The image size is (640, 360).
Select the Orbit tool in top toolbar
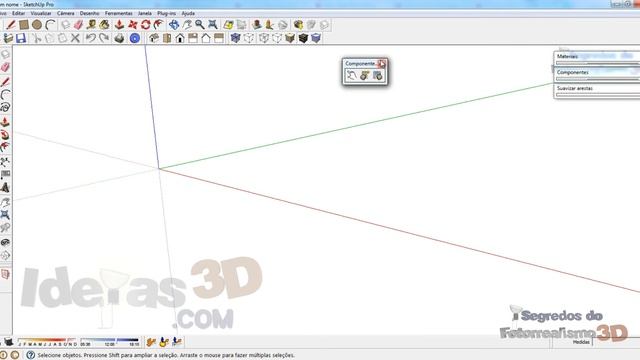click(x=174, y=25)
